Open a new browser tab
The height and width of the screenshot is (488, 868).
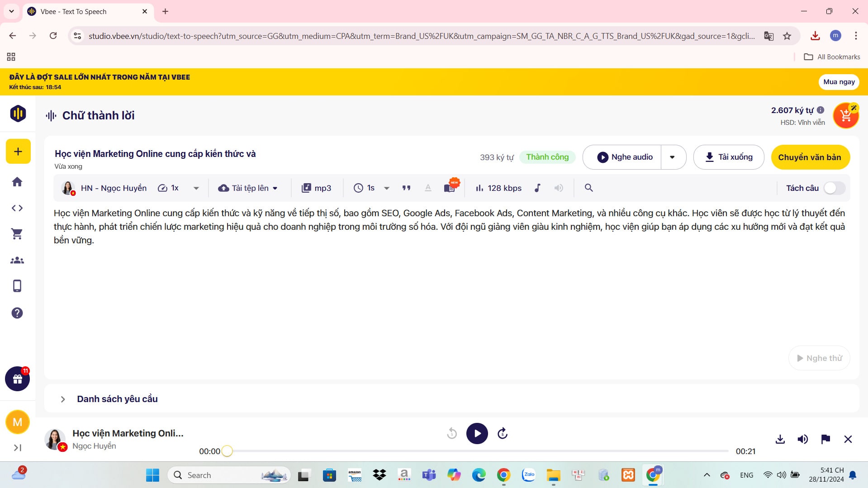(165, 11)
